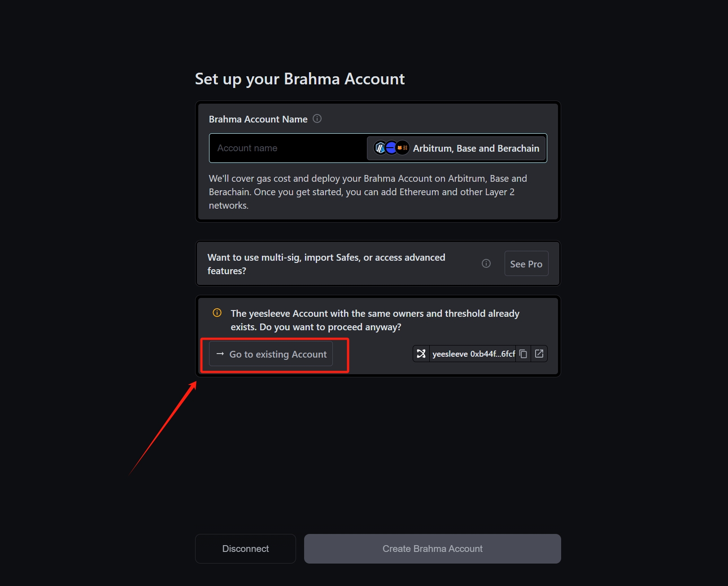Click the crossed-arrows icon before yeesleeve address

click(x=421, y=354)
